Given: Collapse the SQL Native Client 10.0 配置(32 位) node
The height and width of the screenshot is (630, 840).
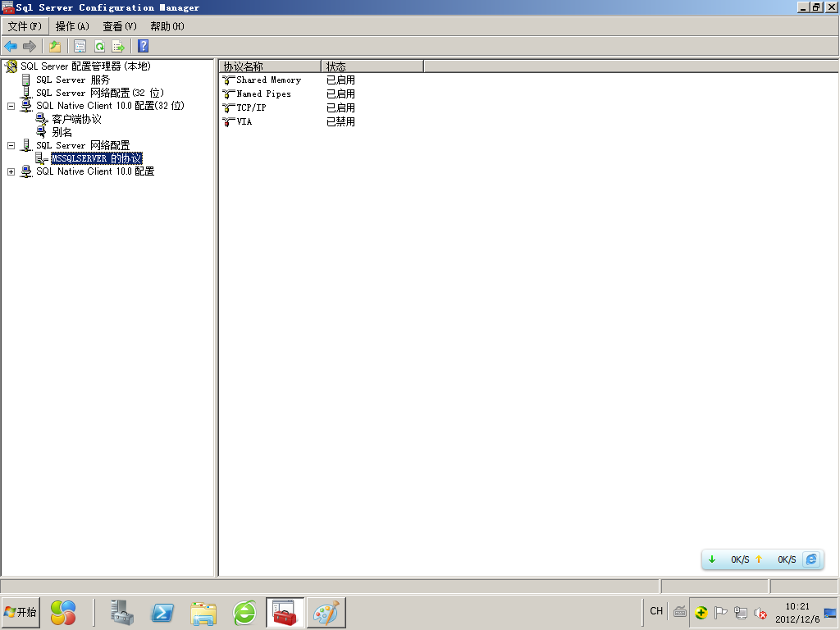Looking at the screenshot, I should point(11,106).
